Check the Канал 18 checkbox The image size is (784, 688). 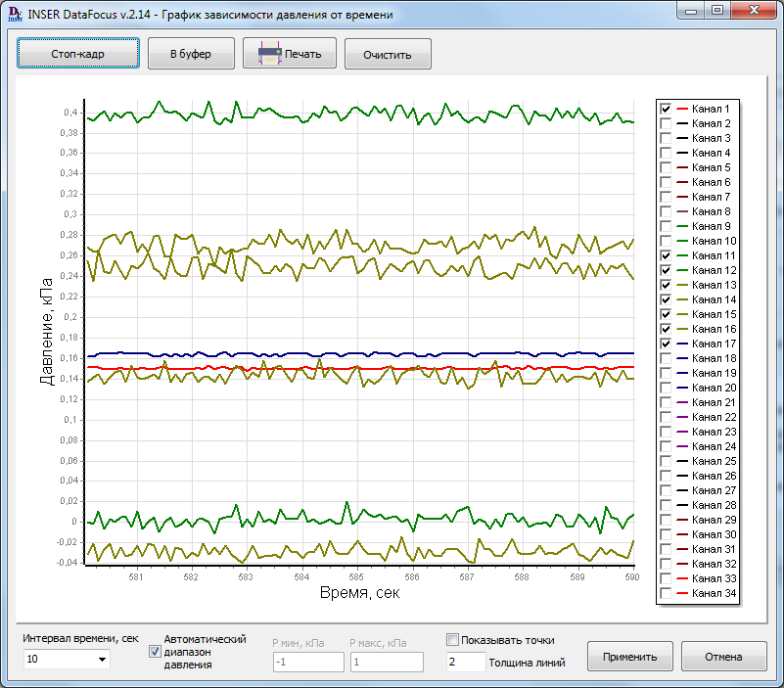click(x=666, y=358)
